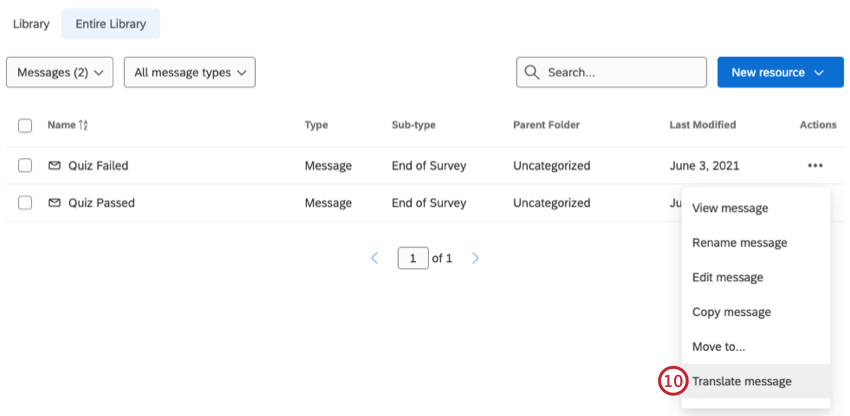Select Copy message from the actions menu
The height and width of the screenshot is (416, 850).
coord(731,312)
